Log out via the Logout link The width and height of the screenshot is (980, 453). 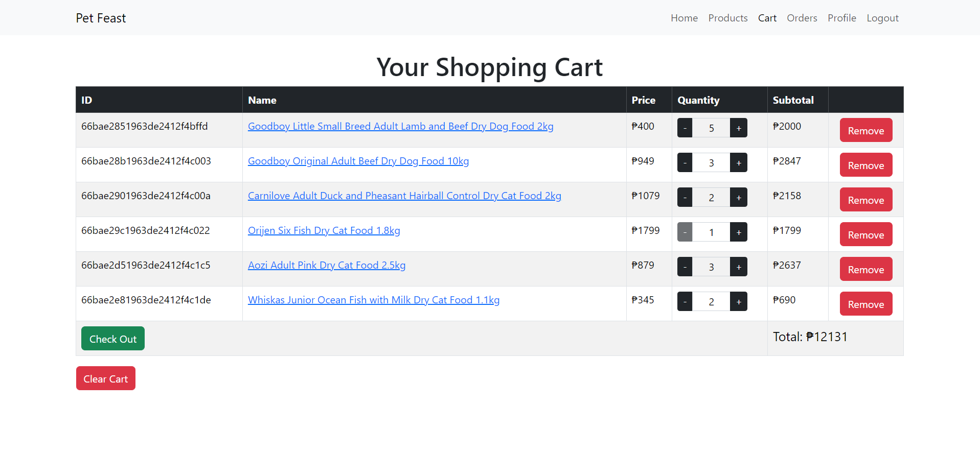click(x=882, y=18)
